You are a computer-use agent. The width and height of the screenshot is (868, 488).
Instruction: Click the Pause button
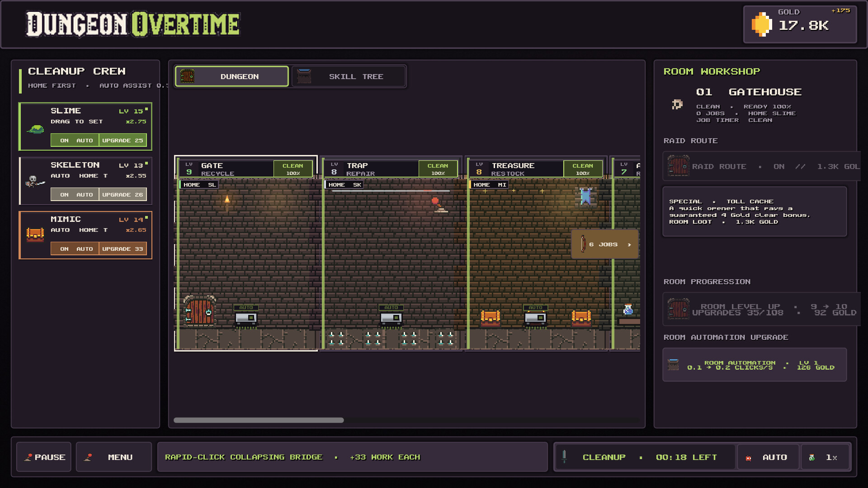(44, 457)
